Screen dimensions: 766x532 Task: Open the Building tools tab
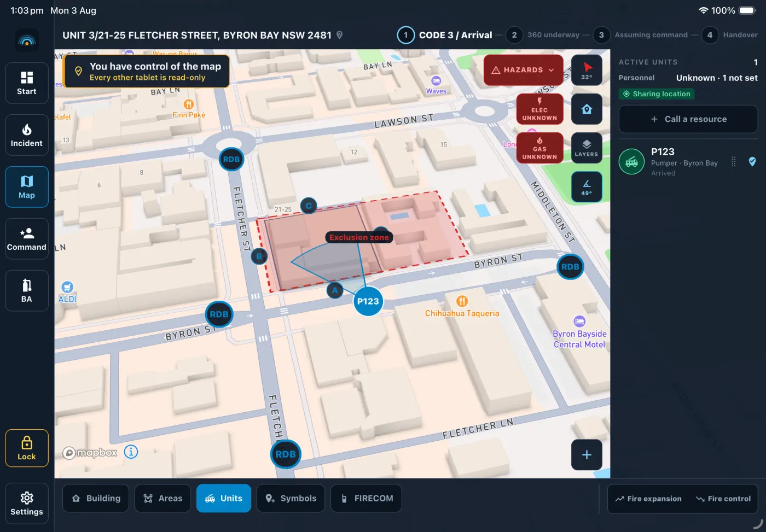96,498
